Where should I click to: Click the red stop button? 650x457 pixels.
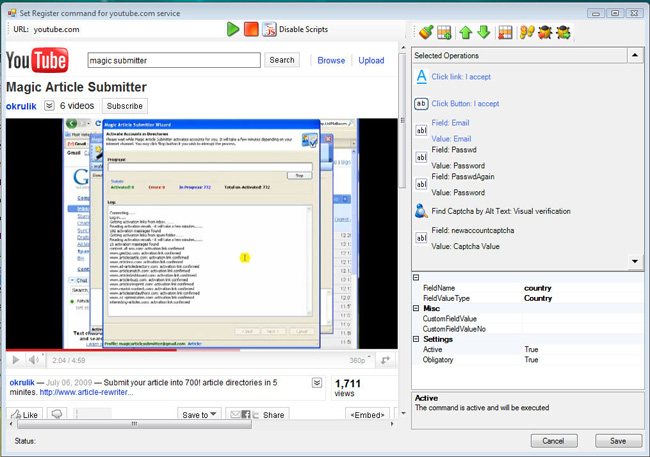(x=251, y=29)
